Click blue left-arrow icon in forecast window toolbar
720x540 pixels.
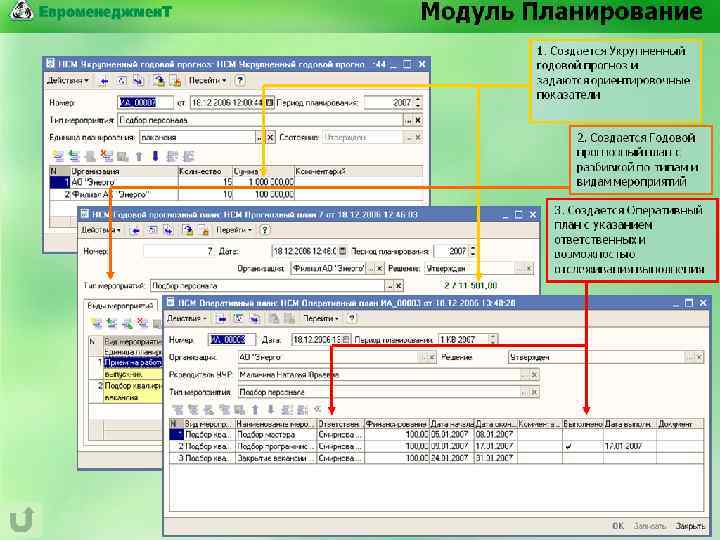click(x=104, y=81)
